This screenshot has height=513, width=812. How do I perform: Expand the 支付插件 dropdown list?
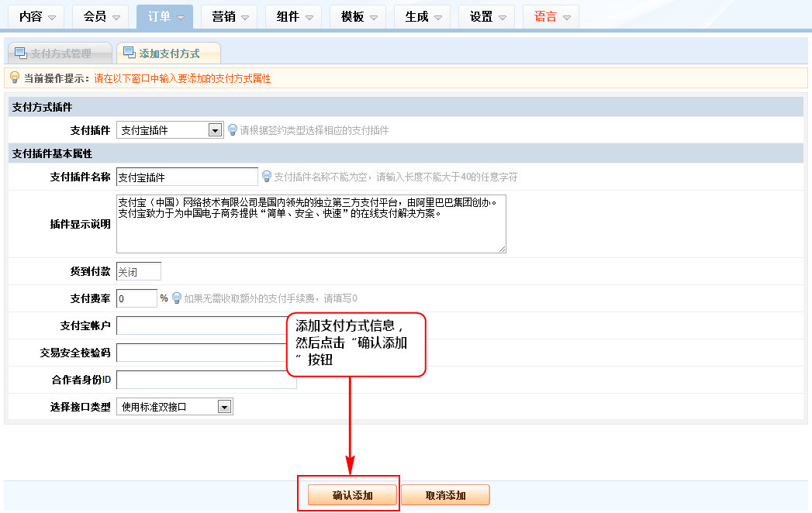tap(216, 130)
